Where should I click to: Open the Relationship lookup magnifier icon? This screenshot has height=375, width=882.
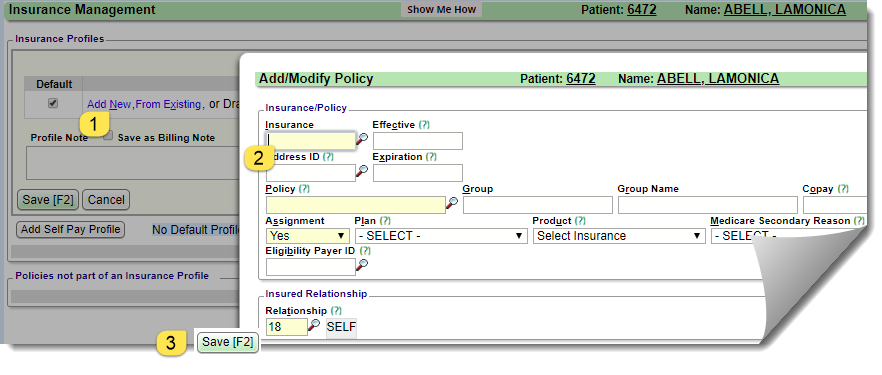314,325
